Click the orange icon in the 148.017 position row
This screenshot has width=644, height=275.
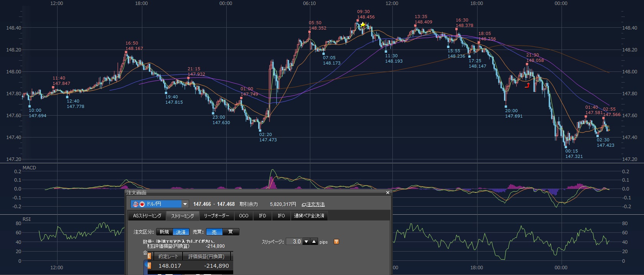click(149, 266)
